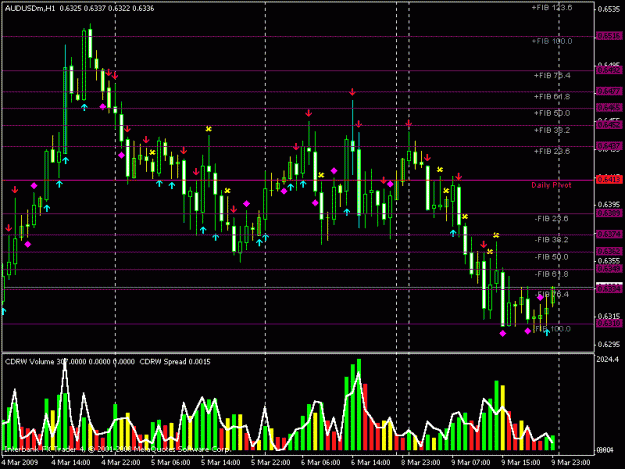Click the magenta 0.6389 price tag
This screenshot has width=625, height=469.
(x=609, y=214)
